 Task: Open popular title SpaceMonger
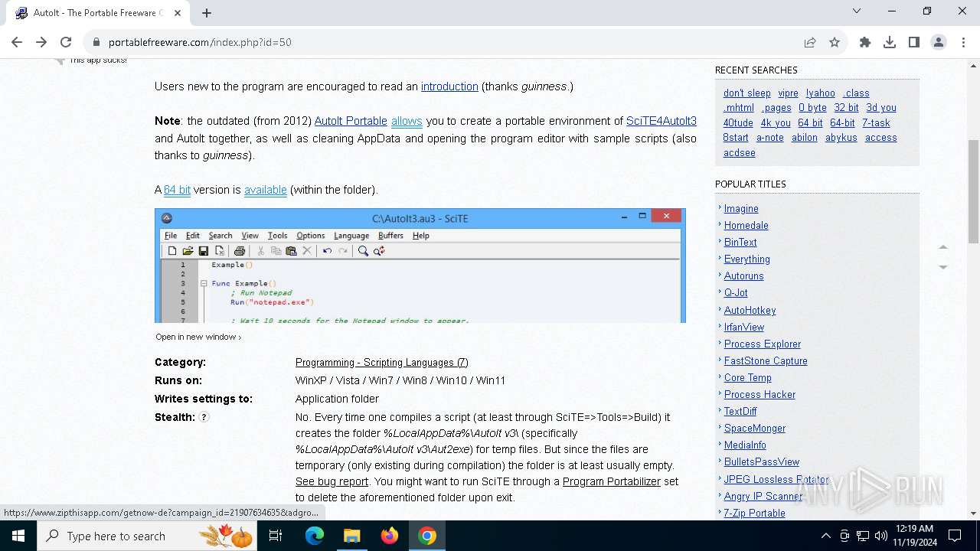tap(755, 429)
